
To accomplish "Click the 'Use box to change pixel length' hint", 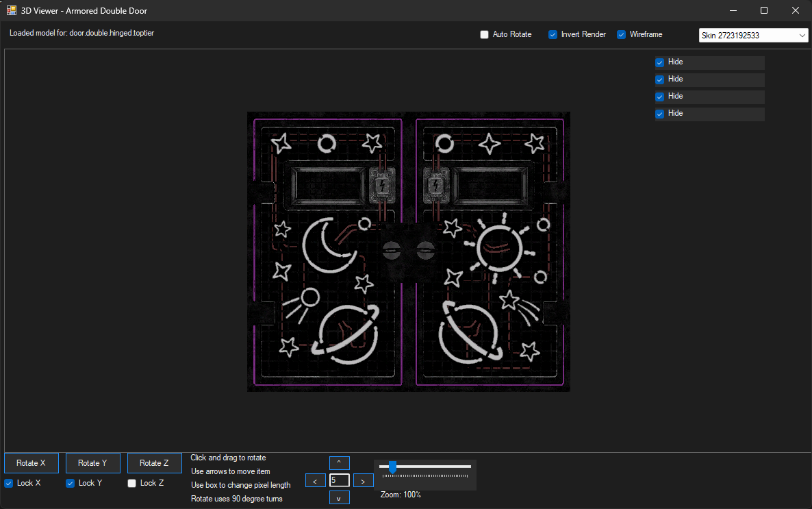I will coord(241,485).
